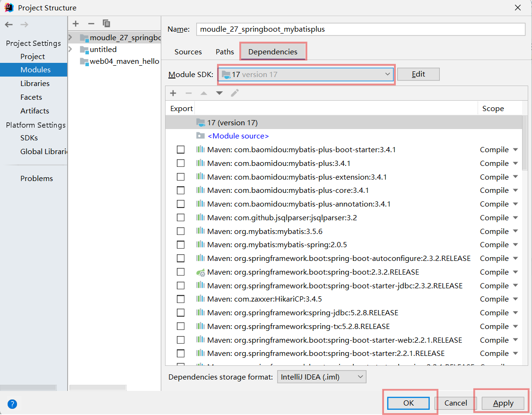This screenshot has width=532, height=415.
Task: Click the IntelliJ logo in the title bar
Action: [x=9, y=8]
